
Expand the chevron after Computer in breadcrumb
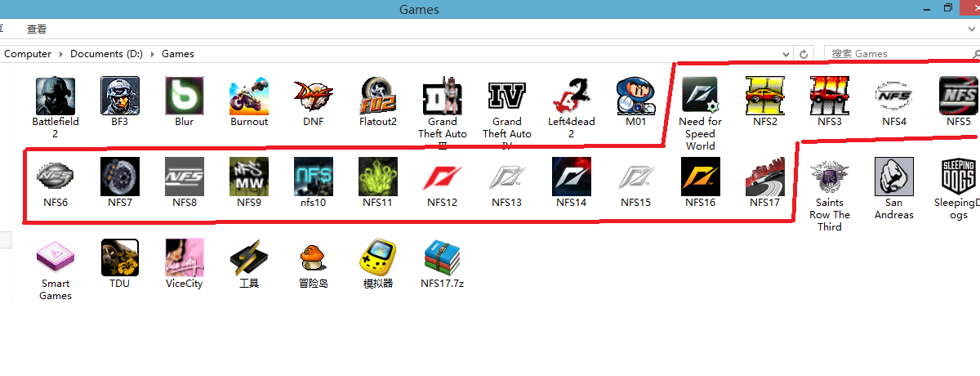point(60,54)
